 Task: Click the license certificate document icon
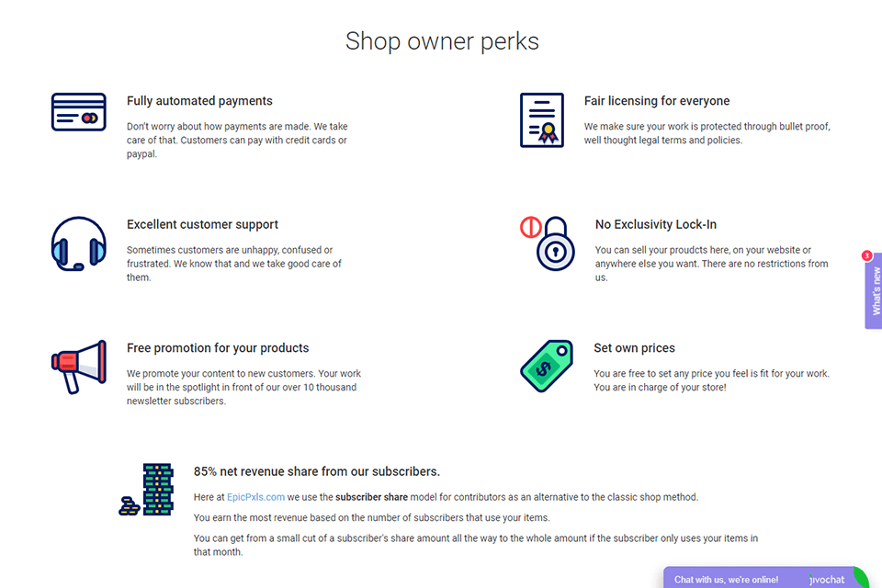pos(541,120)
